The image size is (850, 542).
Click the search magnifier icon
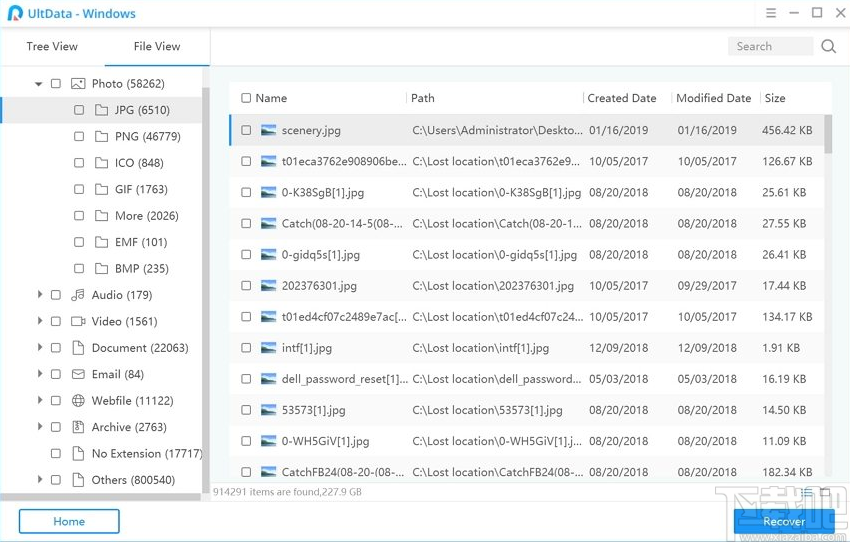[x=828, y=46]
